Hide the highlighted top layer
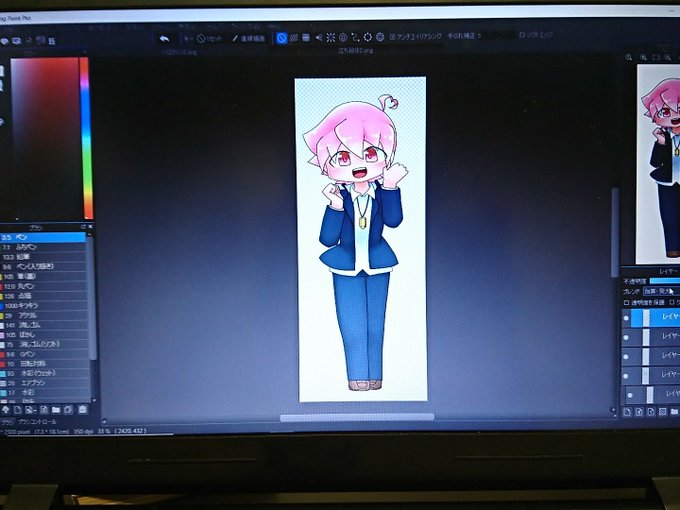This screenshot has height=510, width=680. (x=626, y=318)
